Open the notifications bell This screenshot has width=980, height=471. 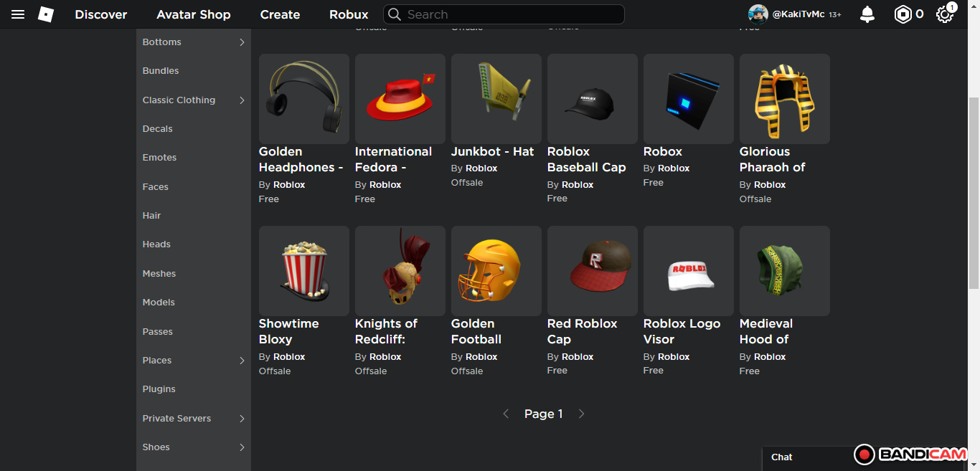click(867, 14)
